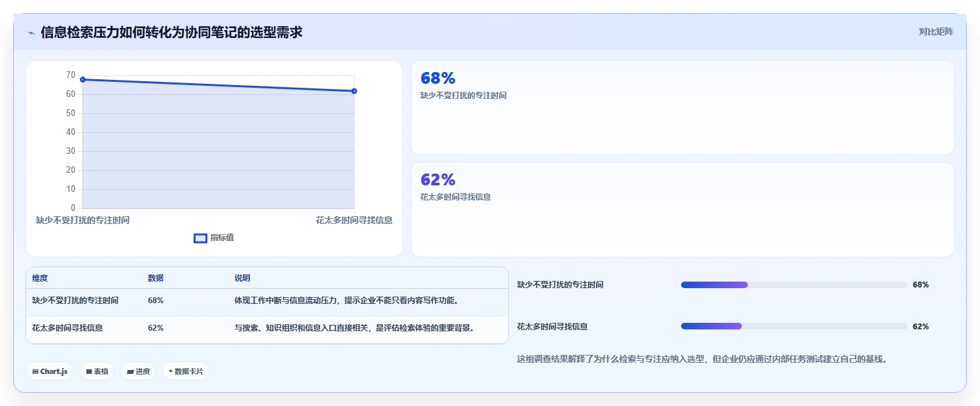Click the 维度 column header

tap(40, 278)
